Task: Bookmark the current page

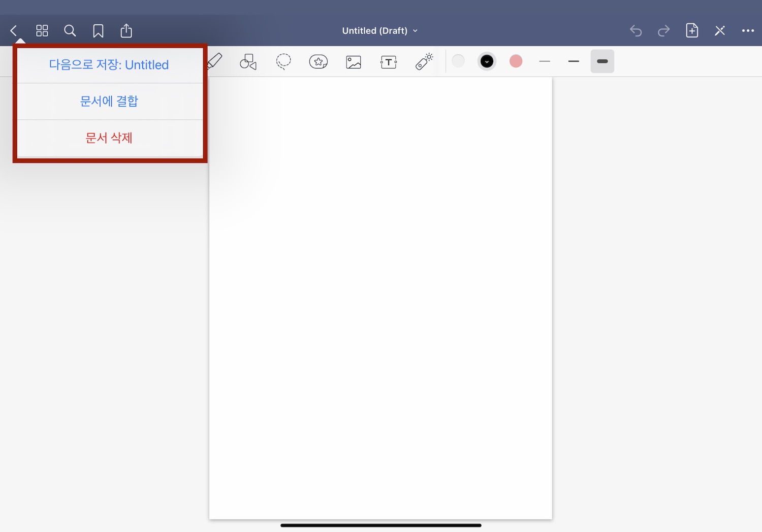Action: point(98,30)
